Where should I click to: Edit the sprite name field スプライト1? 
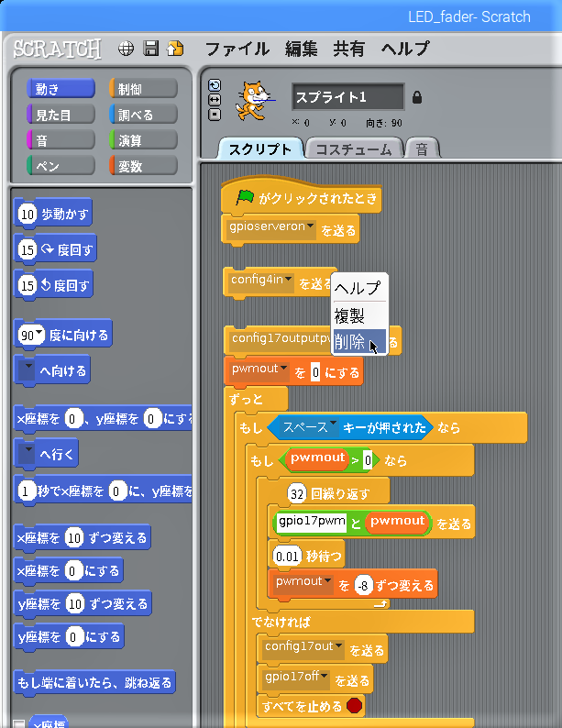(x=348, y=97)
